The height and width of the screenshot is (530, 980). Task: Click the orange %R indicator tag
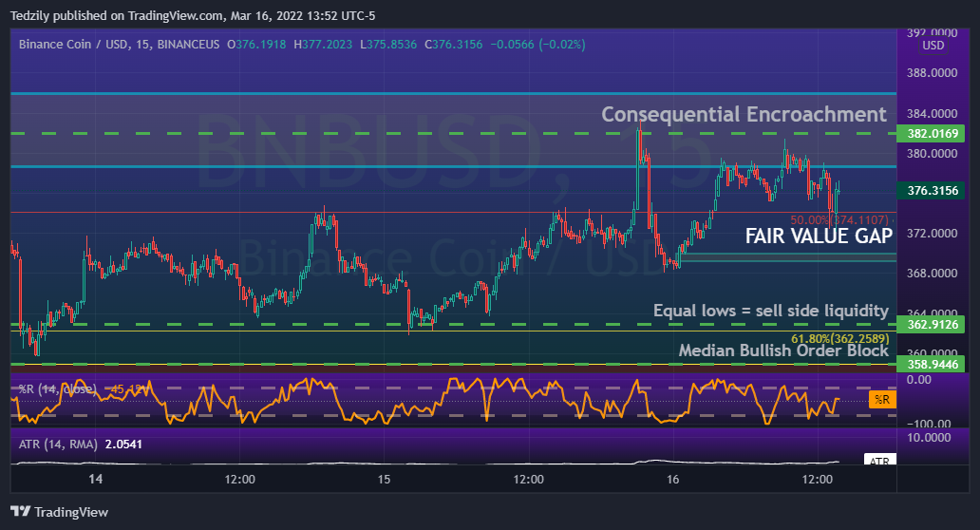tap(882, 399)
